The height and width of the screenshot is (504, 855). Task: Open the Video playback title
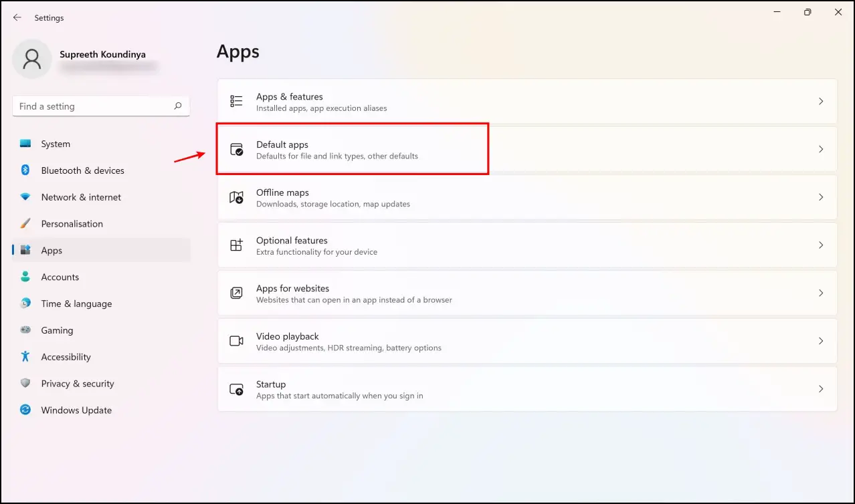(x=288, y=336)
